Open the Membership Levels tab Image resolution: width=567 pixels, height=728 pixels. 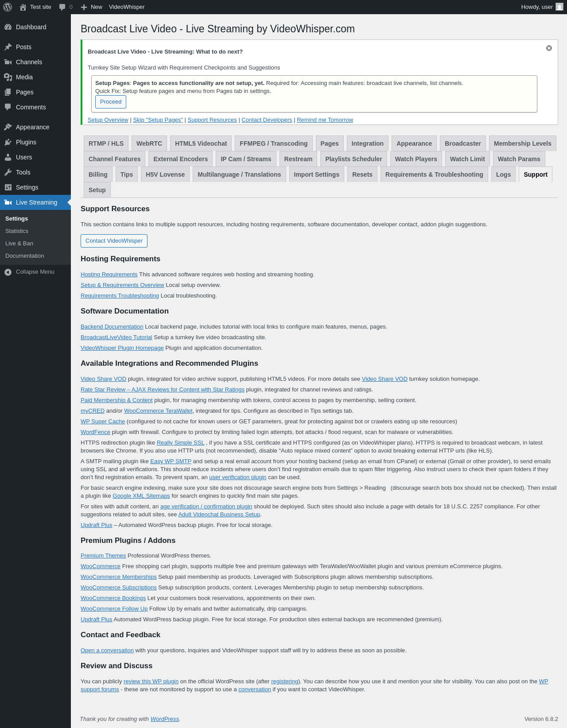(523, 143)
